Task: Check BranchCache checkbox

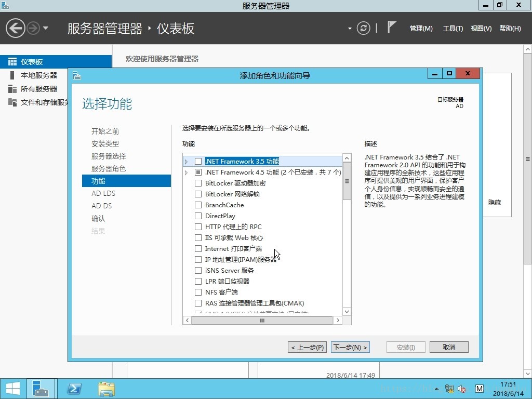Action: point(198,205)
